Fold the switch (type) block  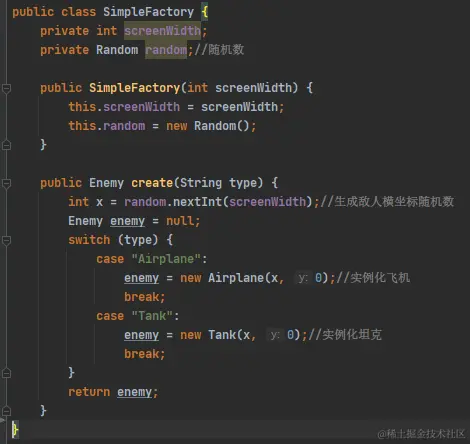point(7,241)
